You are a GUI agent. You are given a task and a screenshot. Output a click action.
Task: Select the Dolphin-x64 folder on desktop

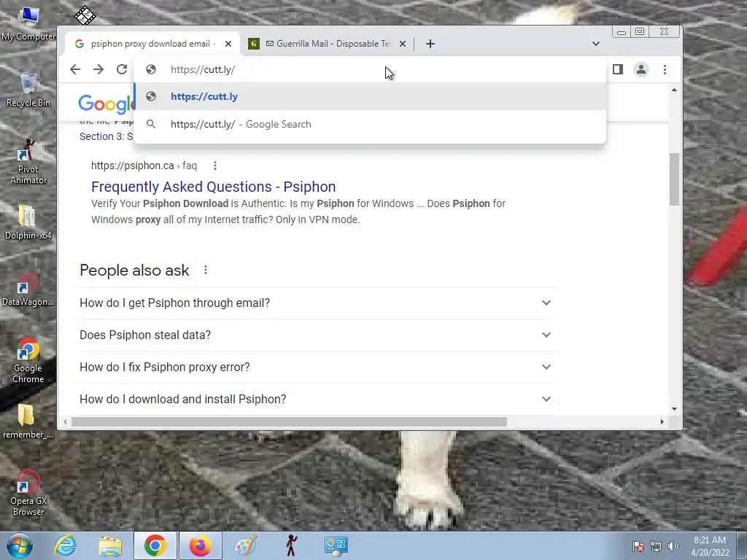28,222
